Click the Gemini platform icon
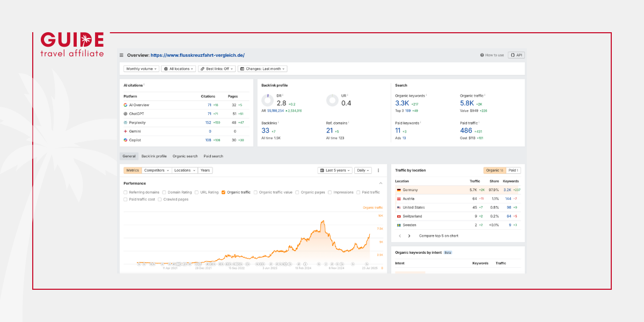This screenshot has width=644, height=322. [x=125, y=131]
